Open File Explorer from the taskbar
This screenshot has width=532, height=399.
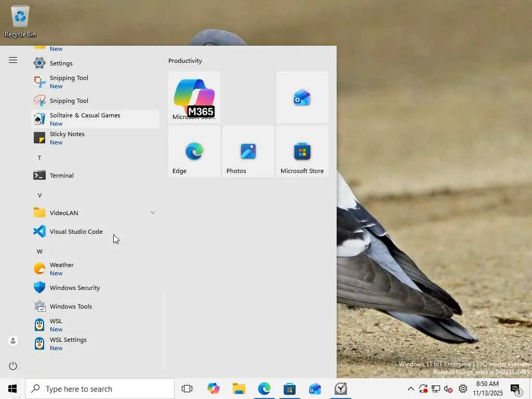(239, 389)
